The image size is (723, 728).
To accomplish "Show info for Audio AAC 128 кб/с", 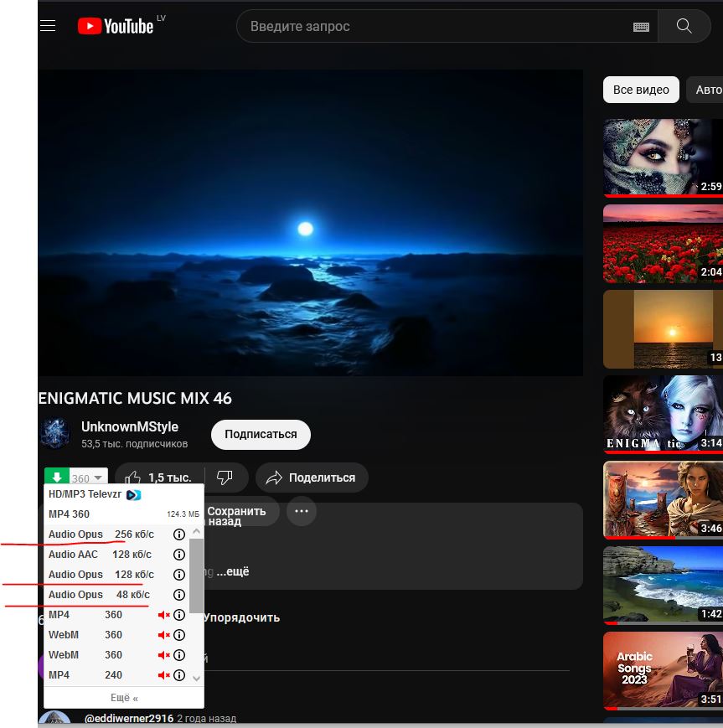I will 178,555.
